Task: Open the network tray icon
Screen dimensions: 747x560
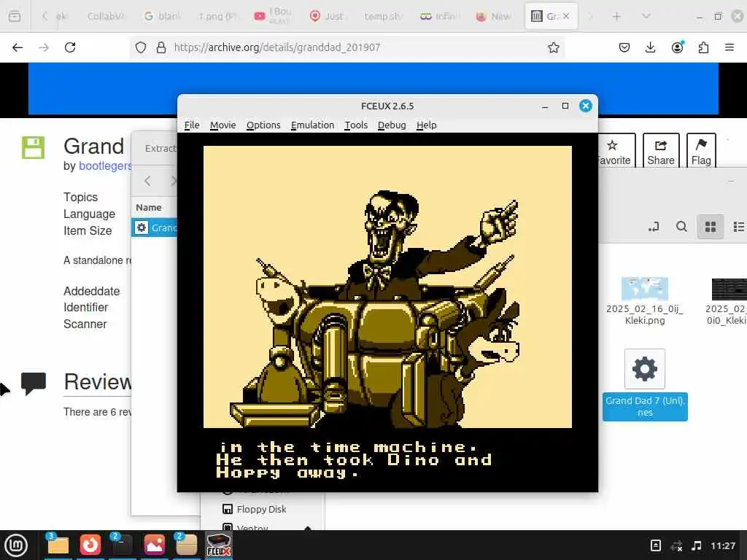Action: [676, 545]
